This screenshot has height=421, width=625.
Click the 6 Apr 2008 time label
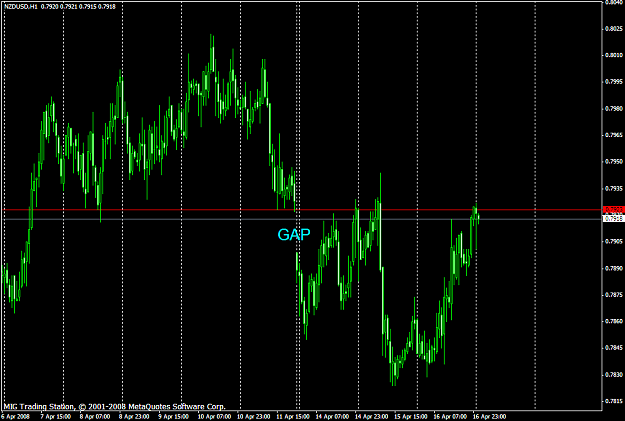click(15, 417)
